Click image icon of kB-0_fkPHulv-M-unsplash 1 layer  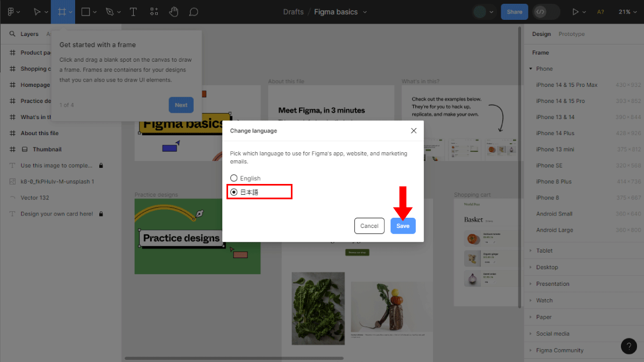coord(12,181)
